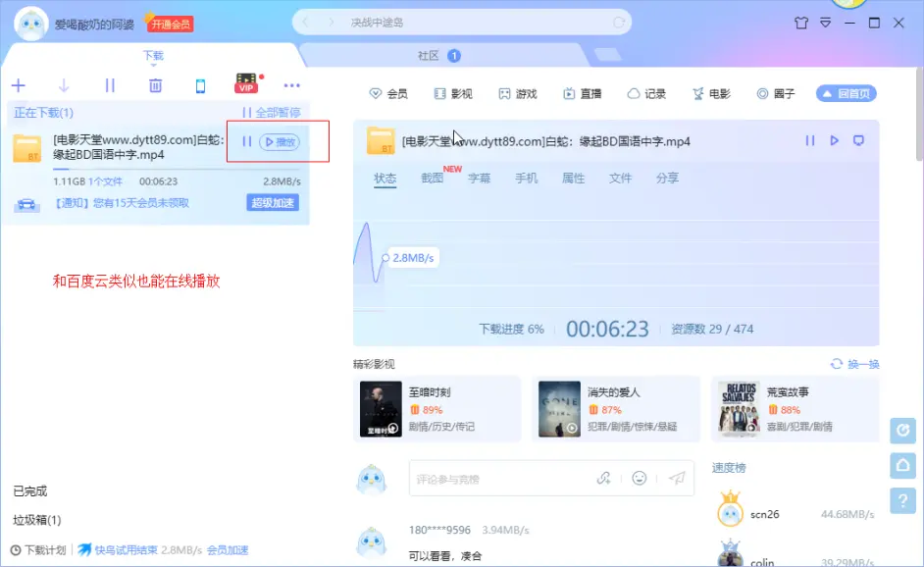Image resolution: width=924 pixels, height=567 pixels.
Task: Click the pause toolbar icon
Action: pos(110,85)
